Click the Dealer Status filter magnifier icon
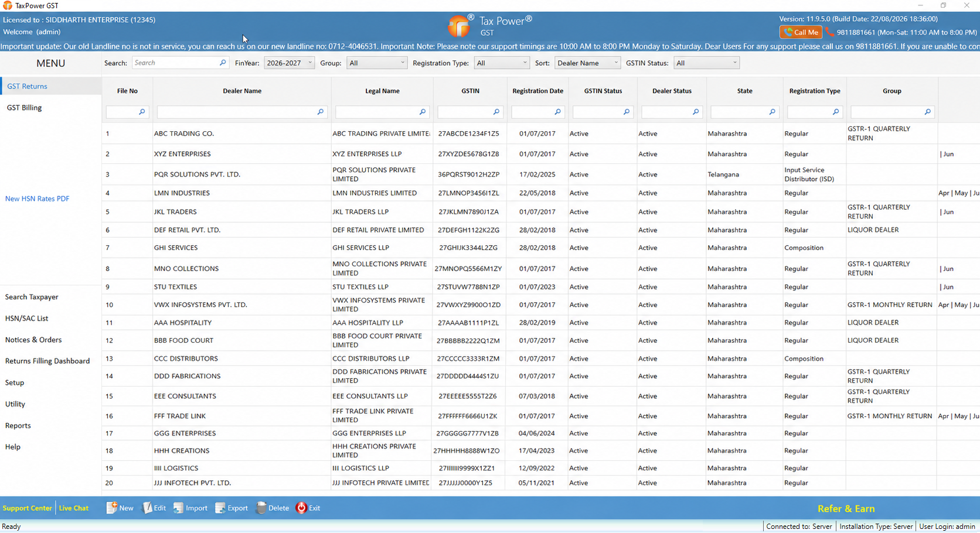Viewport: 980px width, 533px height. [x=696, y=112]
